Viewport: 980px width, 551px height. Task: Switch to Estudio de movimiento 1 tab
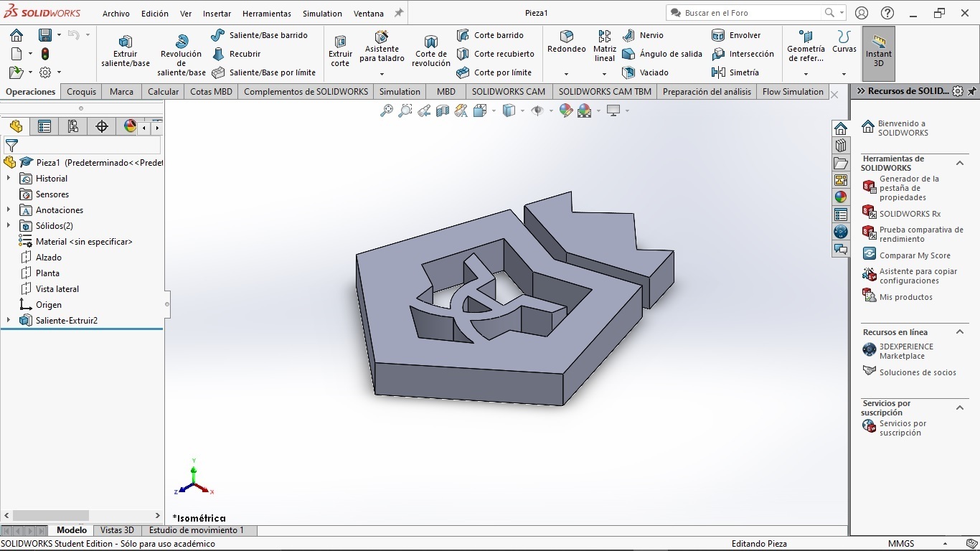197,530
